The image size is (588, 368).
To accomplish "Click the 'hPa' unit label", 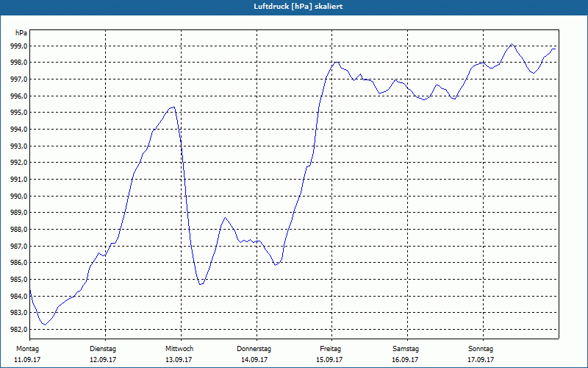I will [21, 33].
